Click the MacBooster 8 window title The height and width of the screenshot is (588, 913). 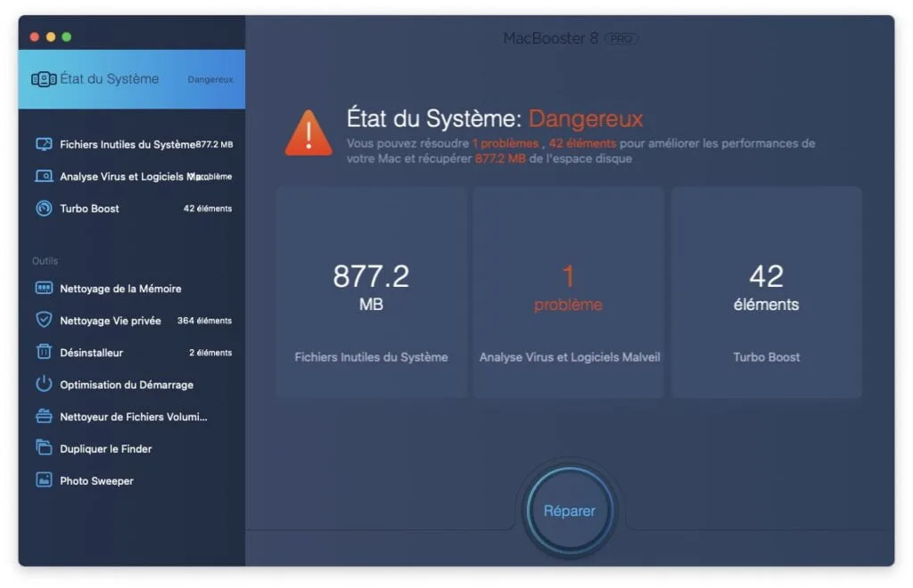point(550,38)
